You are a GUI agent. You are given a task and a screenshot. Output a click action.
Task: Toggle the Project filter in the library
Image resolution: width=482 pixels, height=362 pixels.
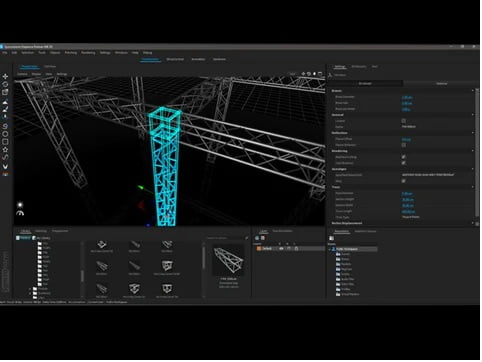tap(23, 238)
